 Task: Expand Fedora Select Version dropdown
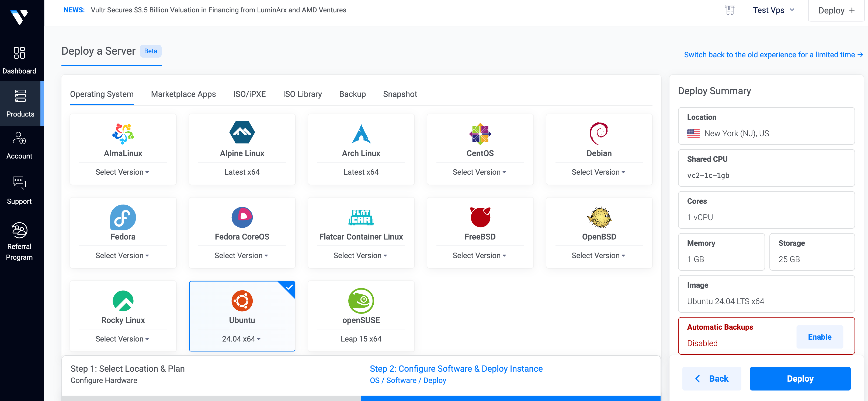pos(122,256)
